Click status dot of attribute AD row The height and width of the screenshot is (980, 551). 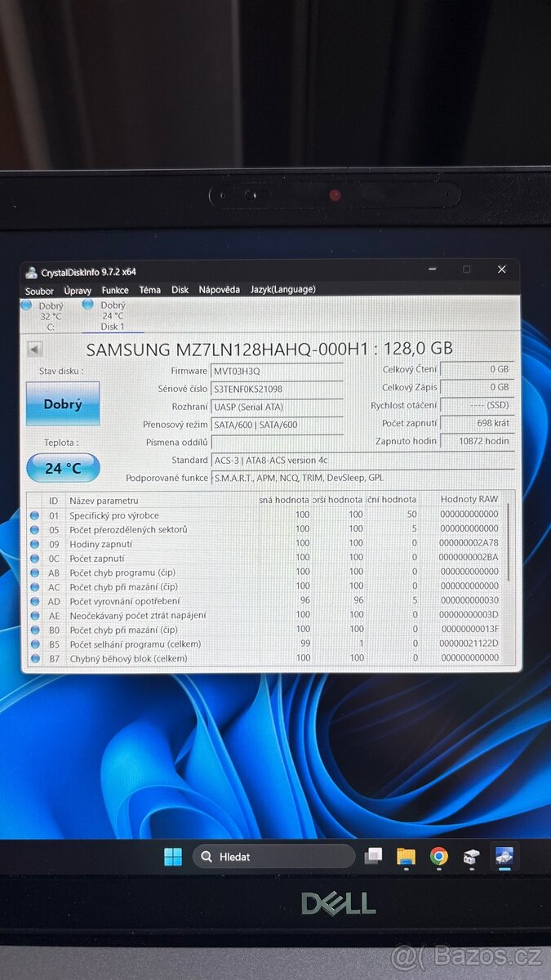34,601
